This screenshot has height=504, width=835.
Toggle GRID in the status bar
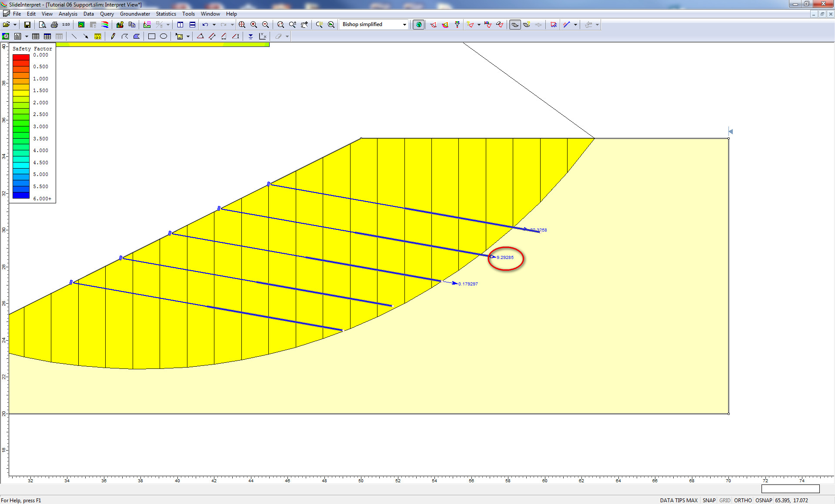point(725,500)
